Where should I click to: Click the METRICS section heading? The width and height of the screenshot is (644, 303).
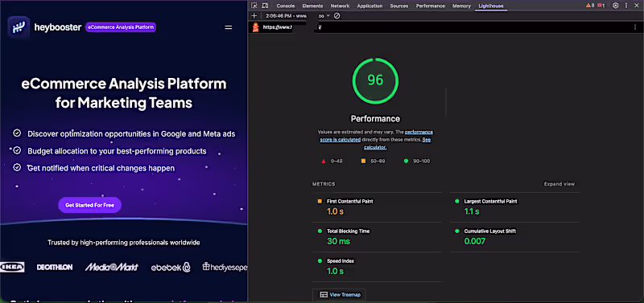tap(324, 184)
